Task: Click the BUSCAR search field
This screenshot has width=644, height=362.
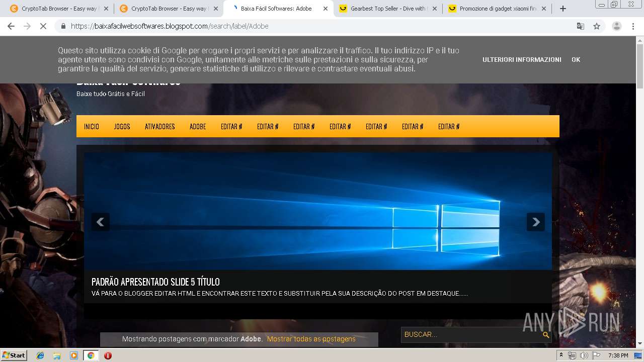Action: point(470,334)
